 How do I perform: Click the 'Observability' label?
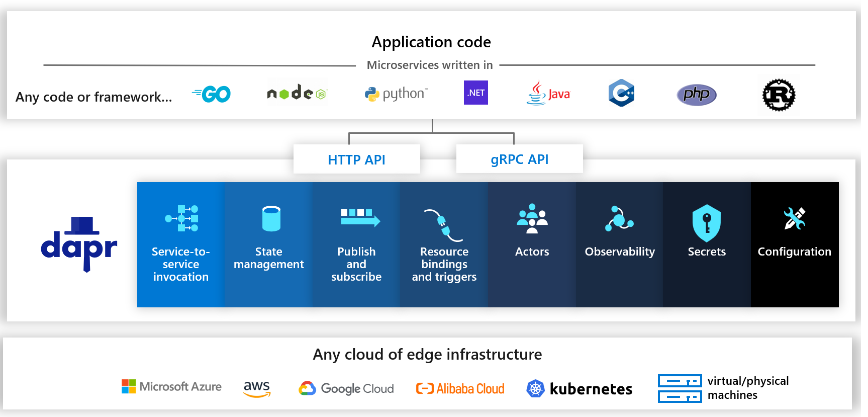pyautogui.click(x=620, y=252)
